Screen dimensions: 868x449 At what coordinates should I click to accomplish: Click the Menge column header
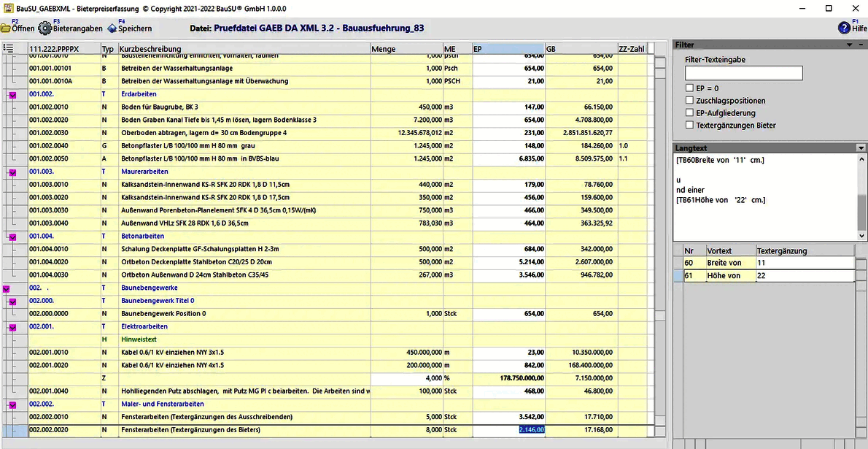pos(407,49)
